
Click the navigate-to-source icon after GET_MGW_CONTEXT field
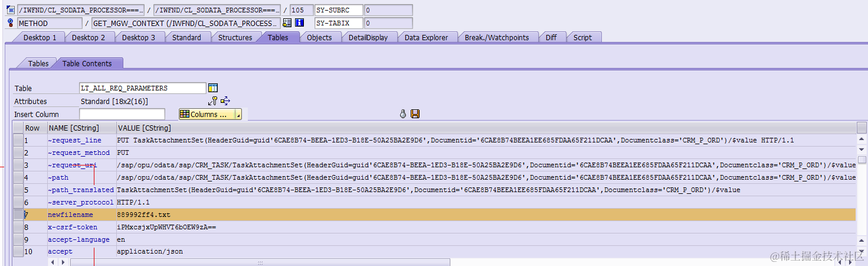point(287,23)
